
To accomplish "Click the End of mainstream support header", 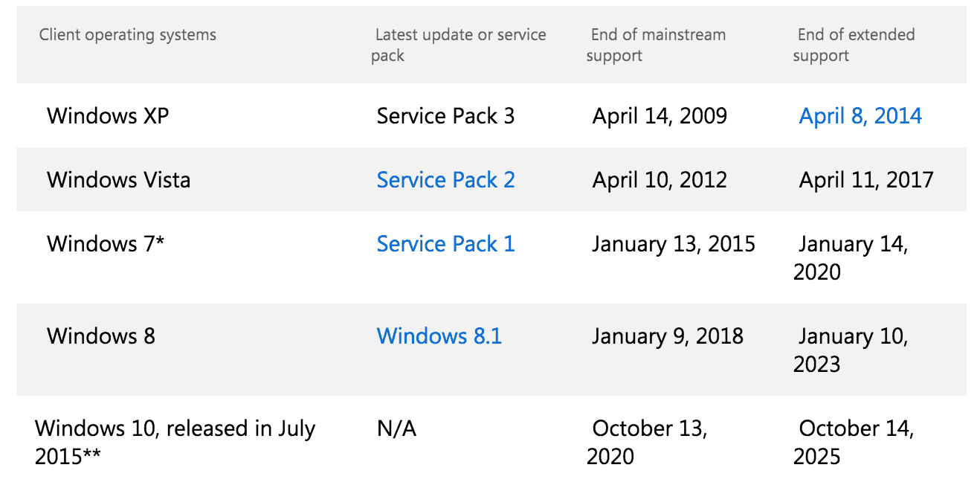I will click(656, 45).
